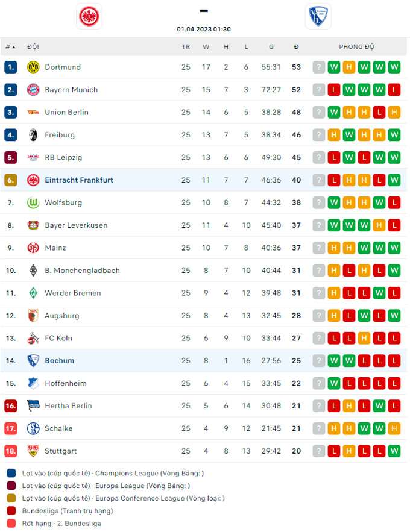The image size is (410, 532).
Task: Select the Eintracht Frankfurt logo above the scoreline
Action: (89, 16)
